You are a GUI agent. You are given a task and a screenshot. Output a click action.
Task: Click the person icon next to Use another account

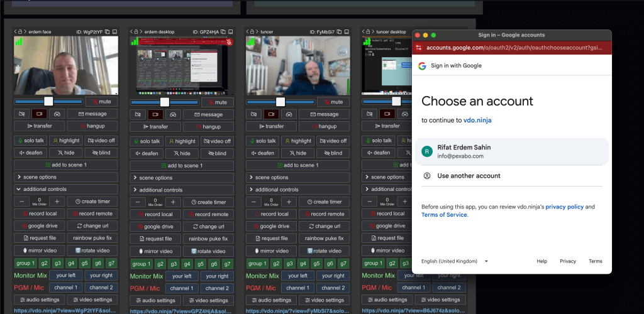(x=427, y=176)
